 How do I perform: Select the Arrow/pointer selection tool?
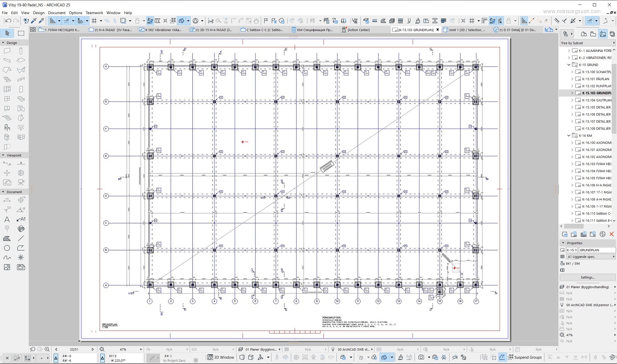(x=7, y=33)
